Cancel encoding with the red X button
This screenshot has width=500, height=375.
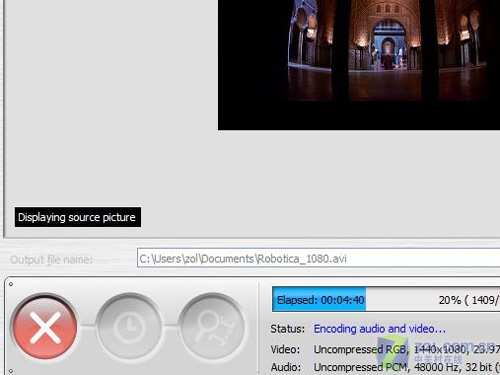pos(45,327)
